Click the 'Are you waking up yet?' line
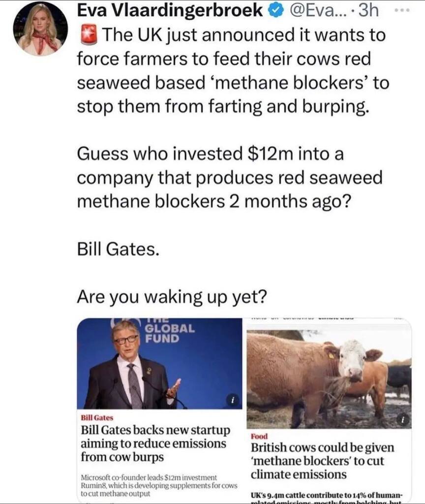This screenshot has width=425, height=504. pyautogui.click(x=172, y=297)
